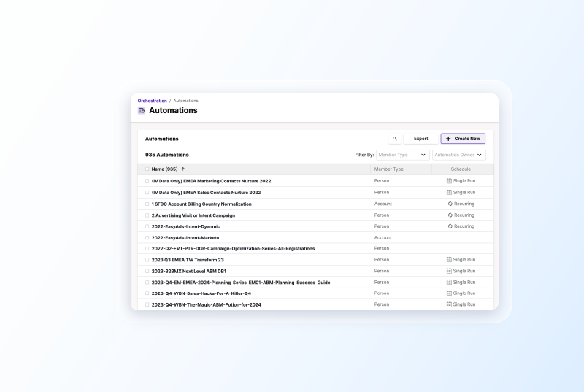Check the box for 2023-B2BMX Next Level ABM DB1

coord(147,271)
